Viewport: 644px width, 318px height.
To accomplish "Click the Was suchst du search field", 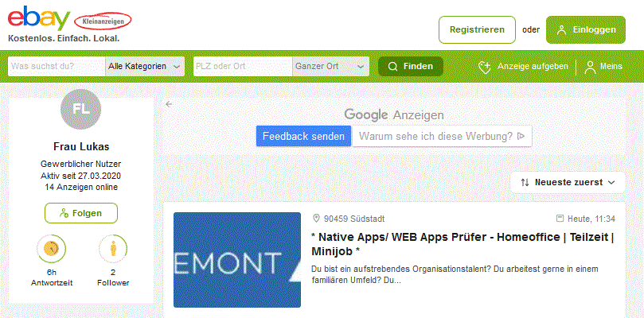I will tap(57, 67).
